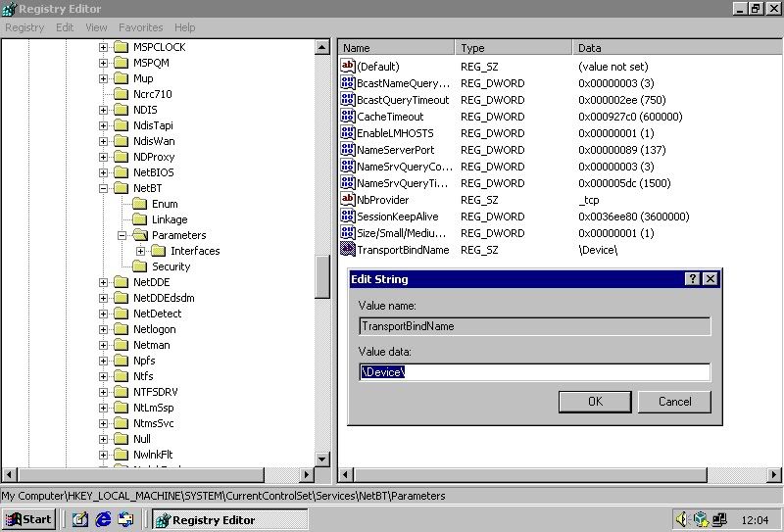Viewport: 784px width, 532px height.
Task: Expand the Netman tree node
Action: point(103,345)
